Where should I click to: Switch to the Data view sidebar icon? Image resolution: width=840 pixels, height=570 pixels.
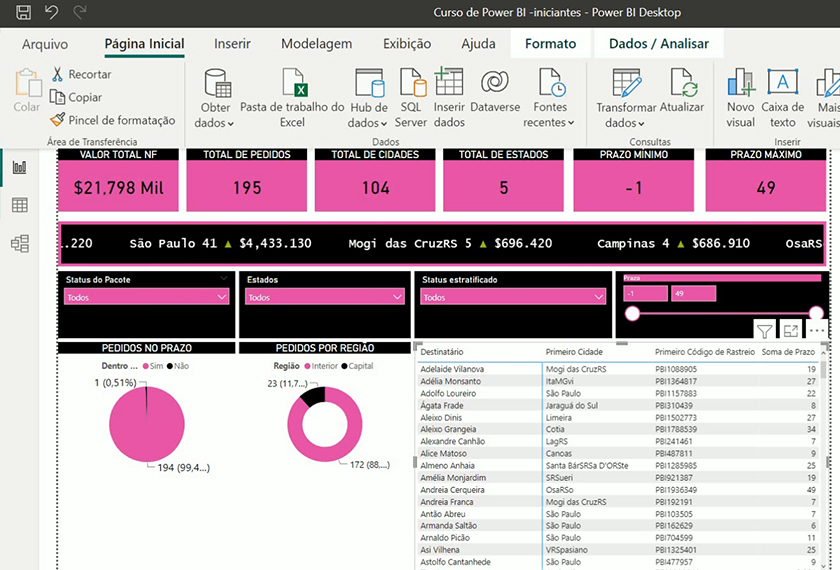(19, 205)
